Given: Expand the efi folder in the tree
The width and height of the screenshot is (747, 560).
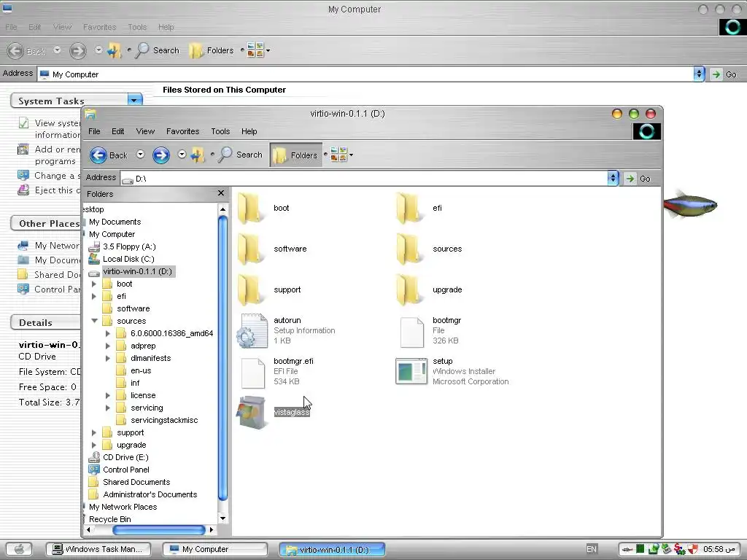Looking at the screenshot, I should click(94, 296).
